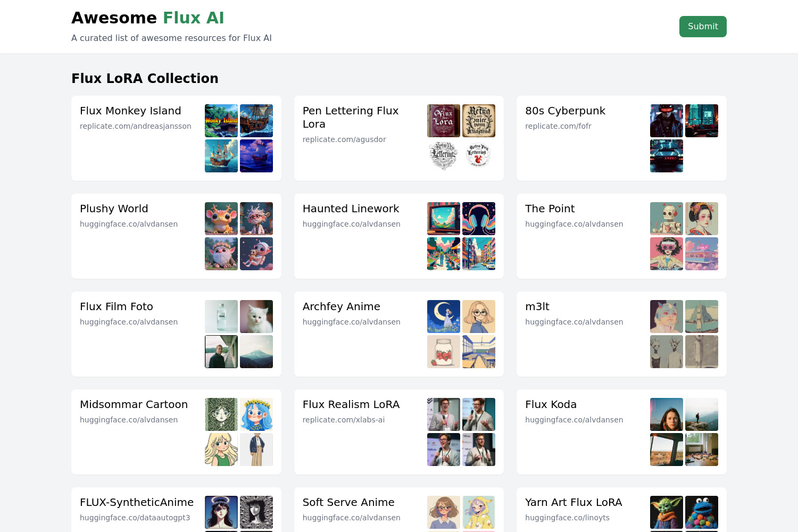Select the yarn Cookie Monster thumbnail
The image size is (798, 532).
point(702,512)
